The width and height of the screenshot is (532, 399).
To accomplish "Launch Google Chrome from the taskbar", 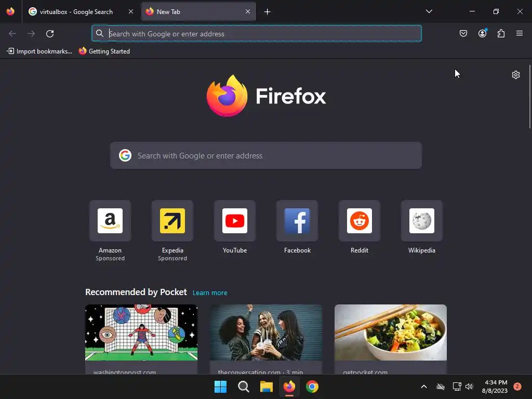I will [x=312, y=387].
